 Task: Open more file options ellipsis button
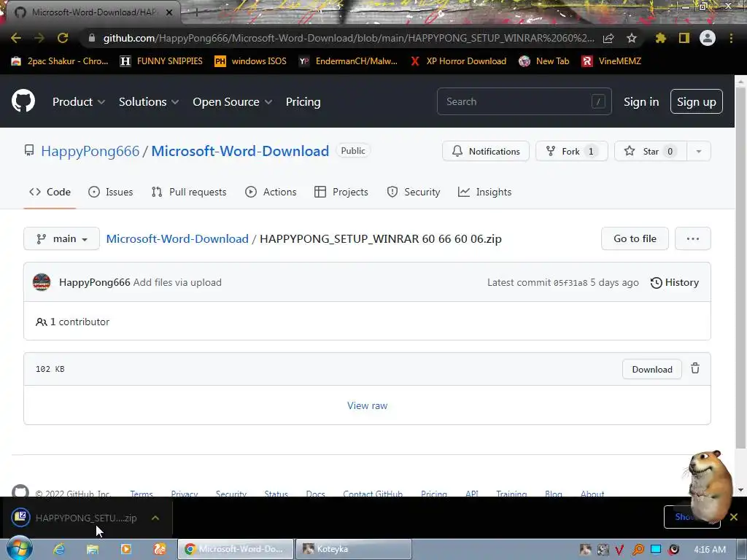click(693, 238)
